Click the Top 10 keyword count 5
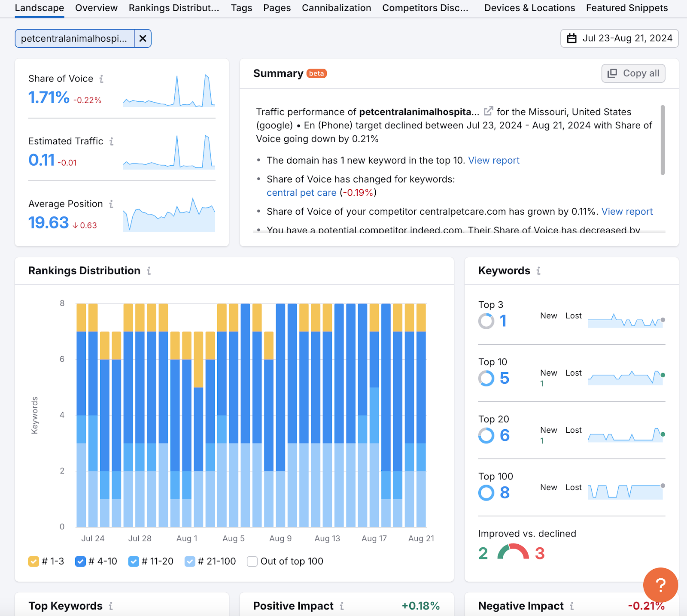This screenshot has height=616, width=687. pyautogui.click(x=505, y=378)
